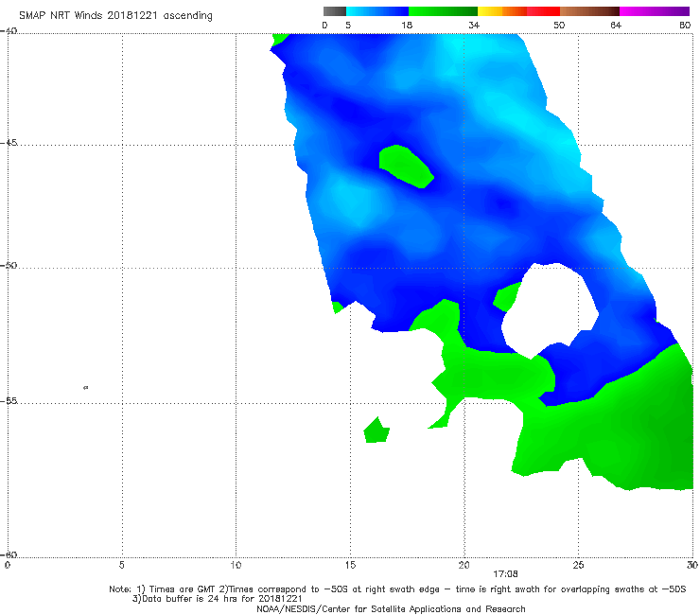Click the gray segment of the color bar
The width and height of the screenshot is (700, 615).
coord(335,11)
